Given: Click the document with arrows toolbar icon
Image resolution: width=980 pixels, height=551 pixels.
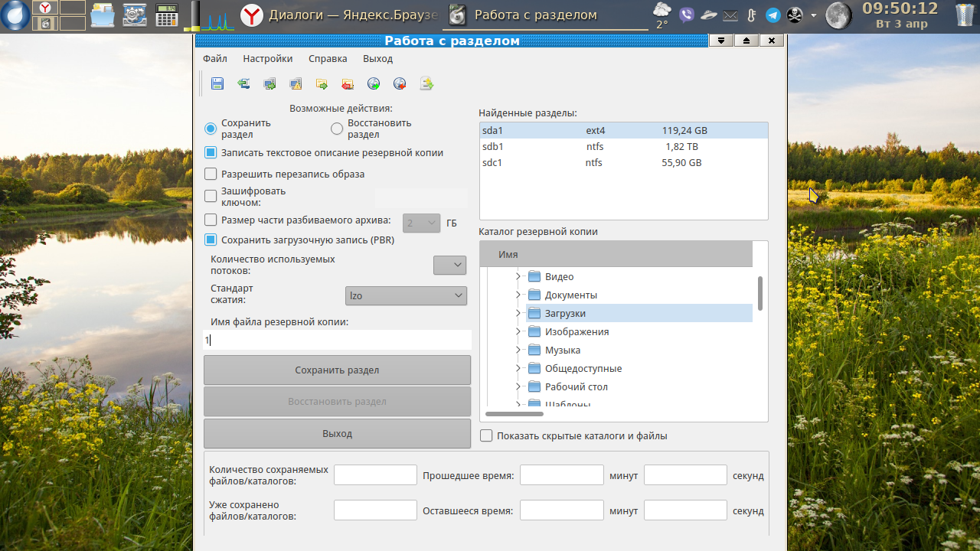Looking at the screenshot, I should 426,84.
